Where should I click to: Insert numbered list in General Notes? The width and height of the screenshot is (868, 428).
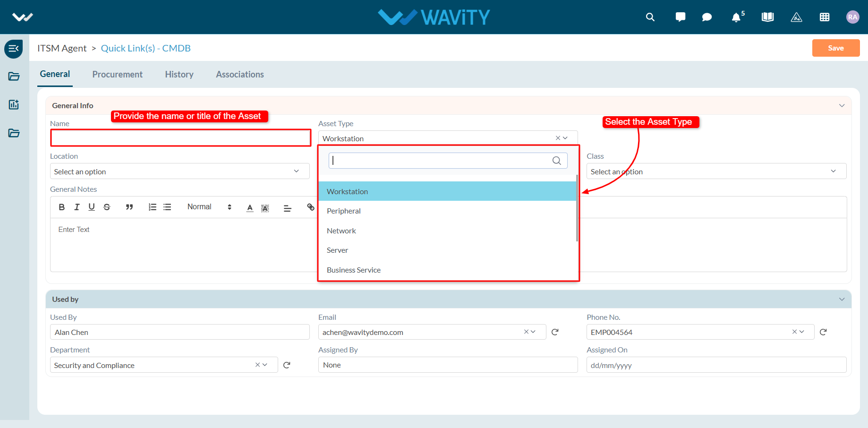point(152,207)
